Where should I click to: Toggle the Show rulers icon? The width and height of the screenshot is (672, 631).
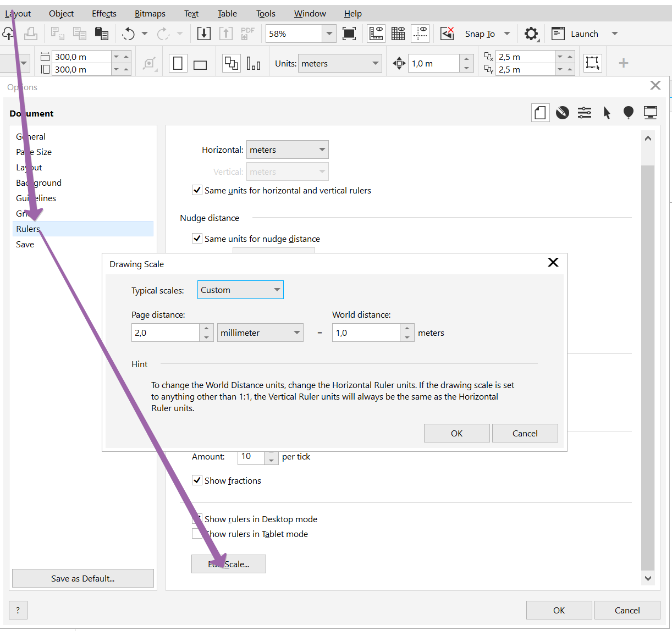(x=376, y=34)
